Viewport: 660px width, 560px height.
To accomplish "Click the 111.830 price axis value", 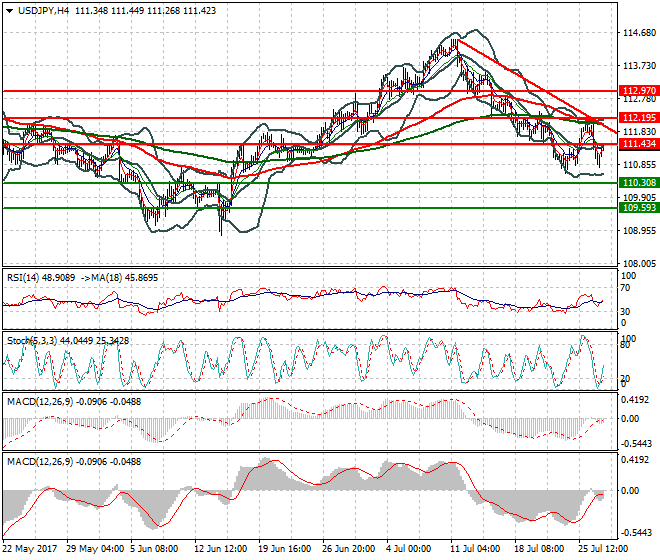I will 639,132.
